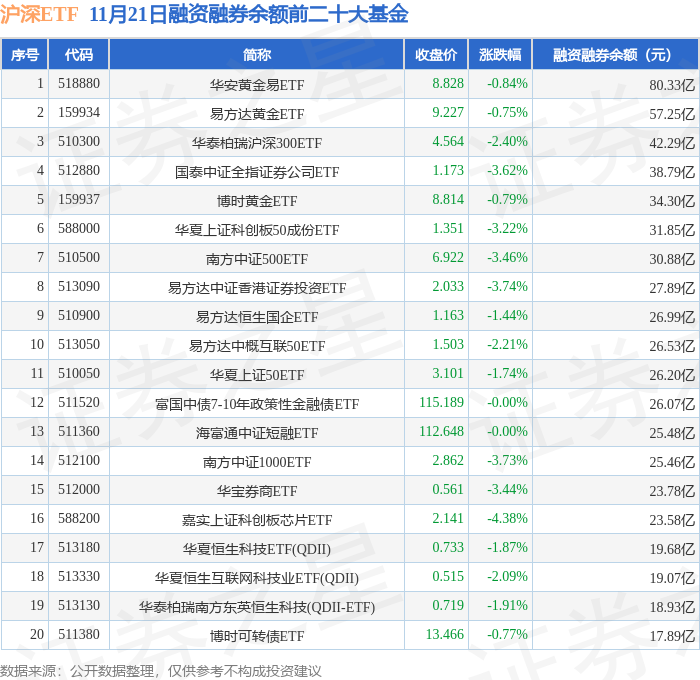Click balance 42.29亿
Viewport: 700px width, 680px height.
(672, 143)
